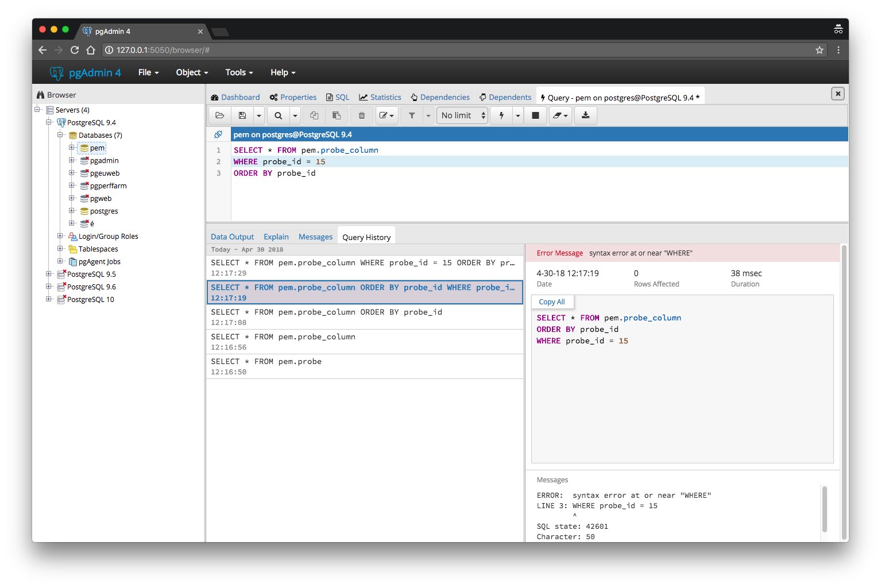881x588 pixels.
Task: Click the Find magnifier icon
Action: coord(279,115)
